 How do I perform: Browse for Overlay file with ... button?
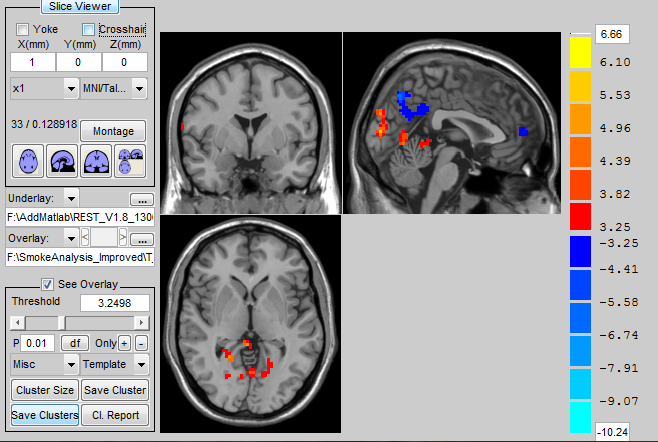142,240
